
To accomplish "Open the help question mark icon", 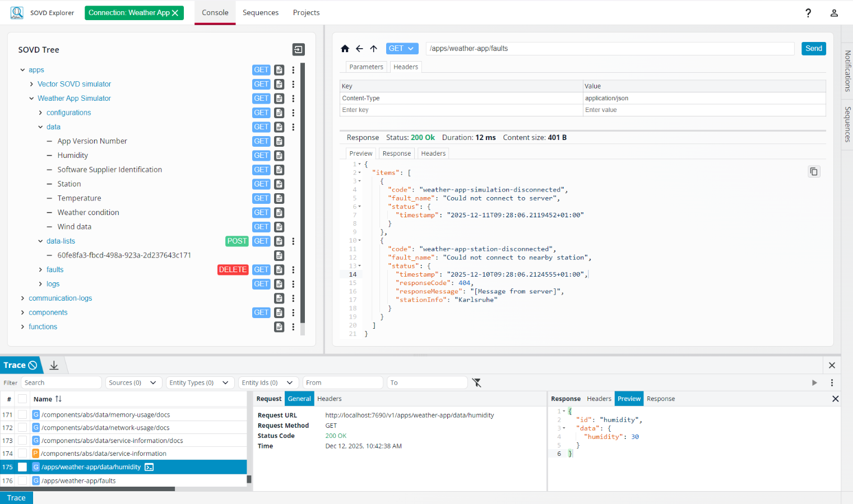I will click(x=808, y=13).
